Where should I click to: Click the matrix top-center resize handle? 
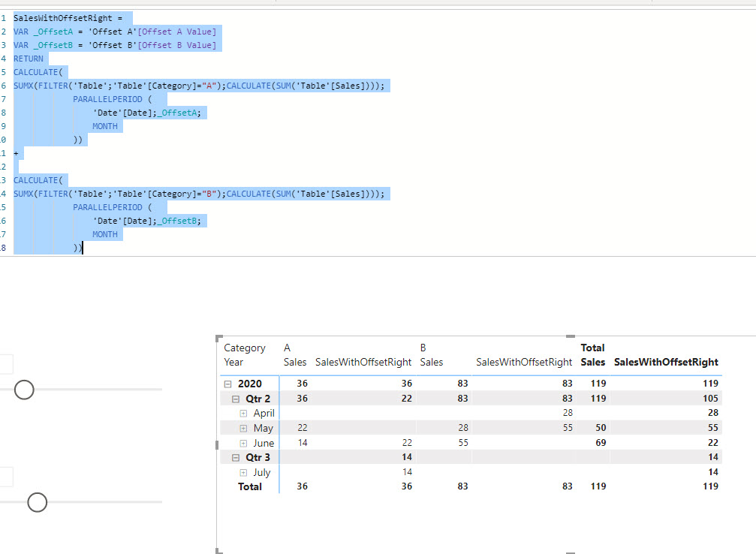pos(571,336)
